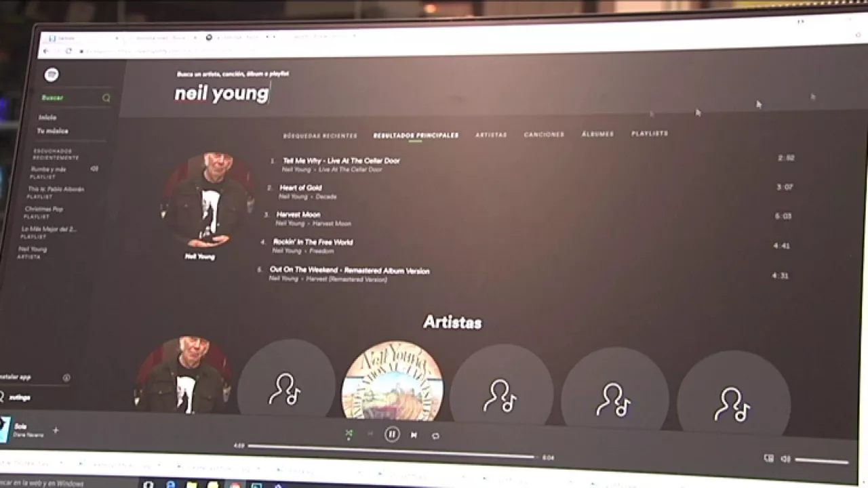This screenshot has height=488, width=868.
Task: Open the Álbumes tab
Action: 597,134
